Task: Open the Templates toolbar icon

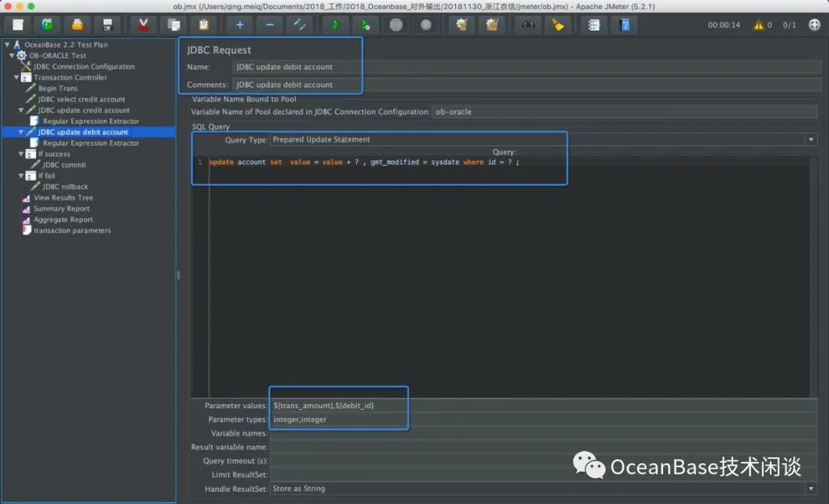Action: pos(48,25)
